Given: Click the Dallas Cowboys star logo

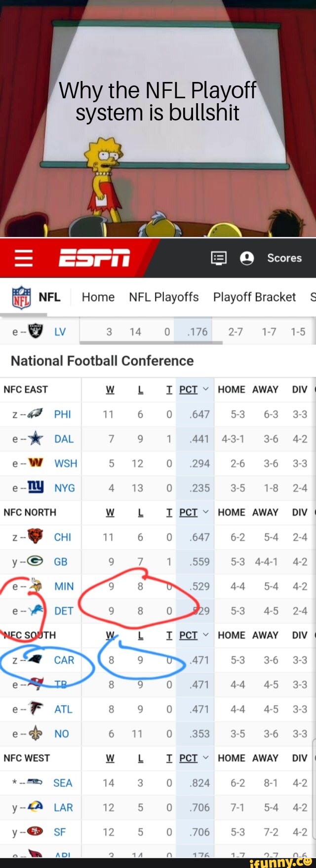Looking at the screenshot, I should click(36, 438).
